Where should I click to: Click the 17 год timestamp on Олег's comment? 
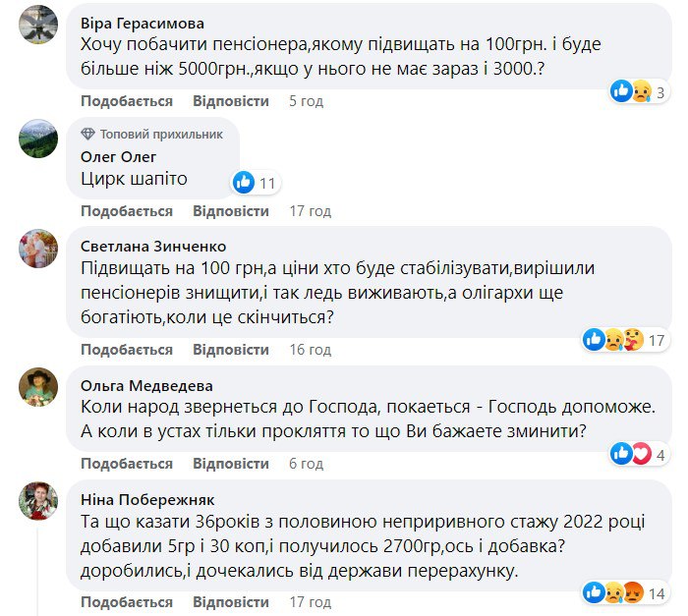pyautogui.click(x=310, y=211)
